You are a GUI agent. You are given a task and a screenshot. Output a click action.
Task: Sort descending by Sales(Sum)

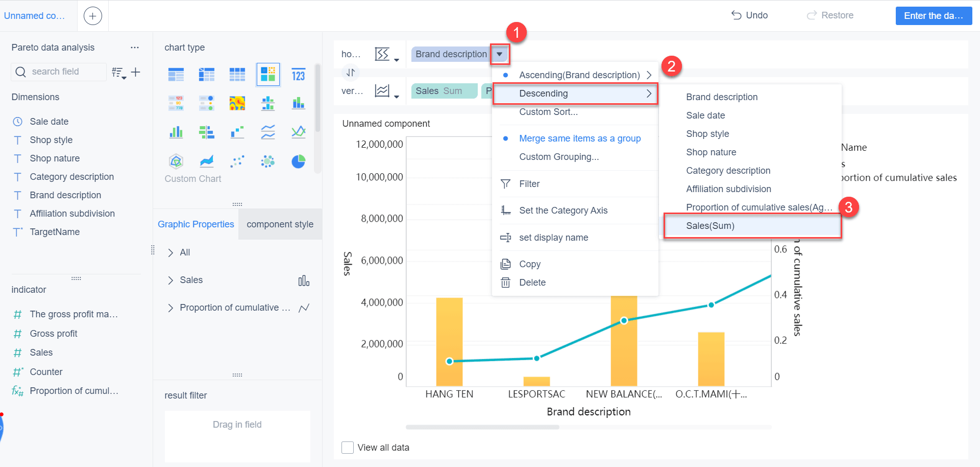click(x=752, y=226)
